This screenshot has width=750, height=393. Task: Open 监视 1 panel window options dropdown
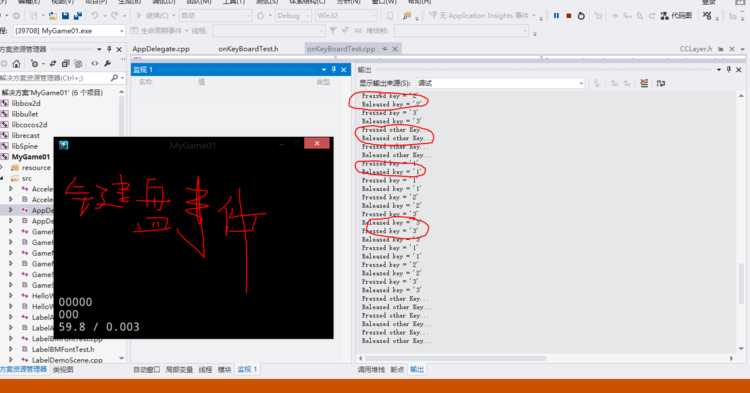pos(324,70)
